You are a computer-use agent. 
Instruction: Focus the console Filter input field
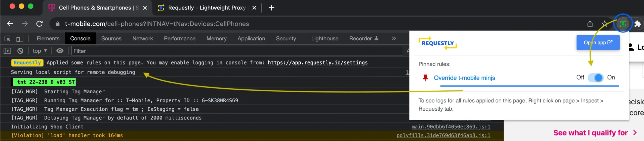pos(237,51)
